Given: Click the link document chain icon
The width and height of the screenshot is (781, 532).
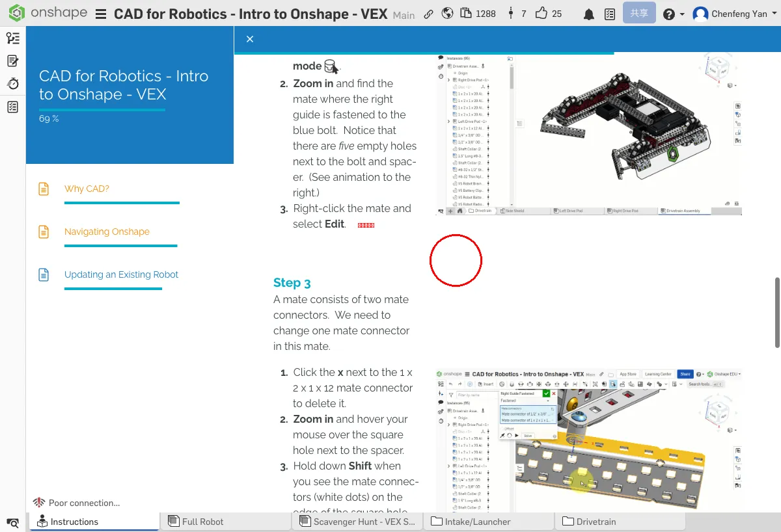Looking at the screenshot, I should tap(428, 14).
